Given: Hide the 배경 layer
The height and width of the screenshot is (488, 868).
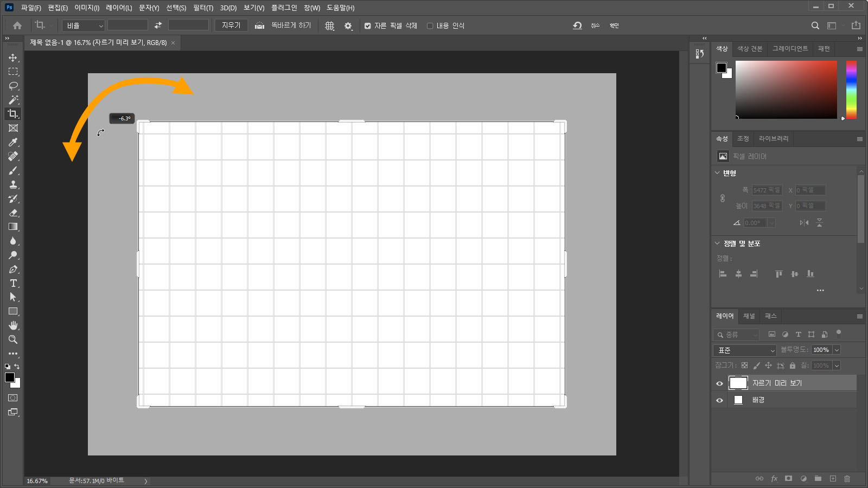Looking at the screenshot, I should point(719,400).
